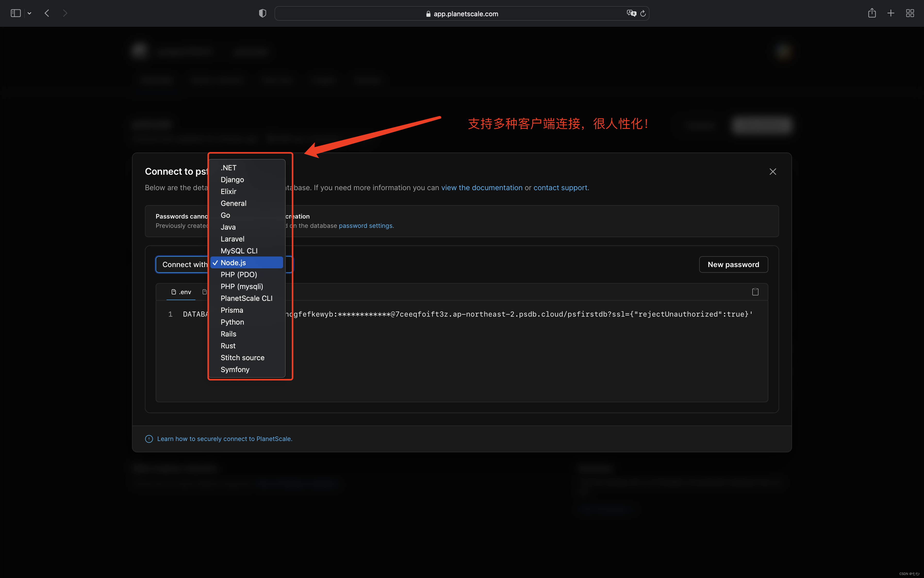Click the info circle icon in dialog footer
The image size is (924, 578).
(x=149, y=439)
